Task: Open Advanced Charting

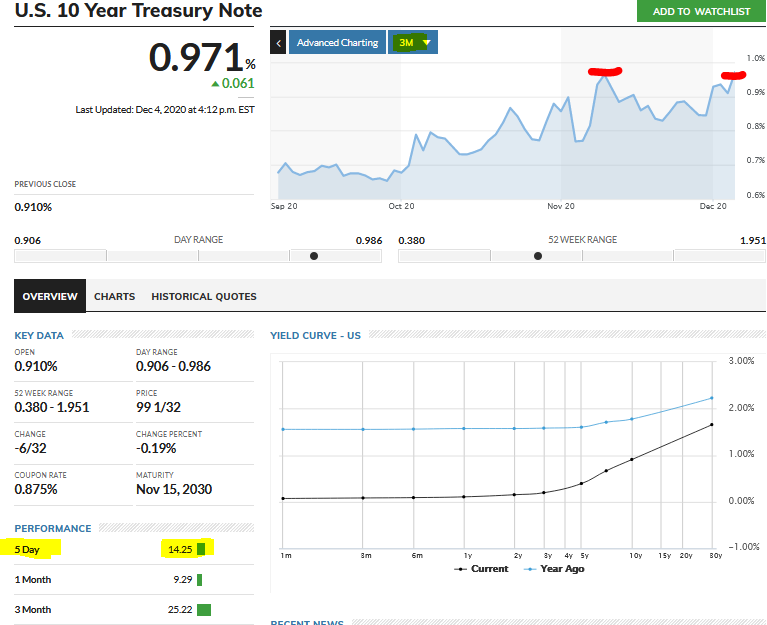Action: (x=338, y=43)
